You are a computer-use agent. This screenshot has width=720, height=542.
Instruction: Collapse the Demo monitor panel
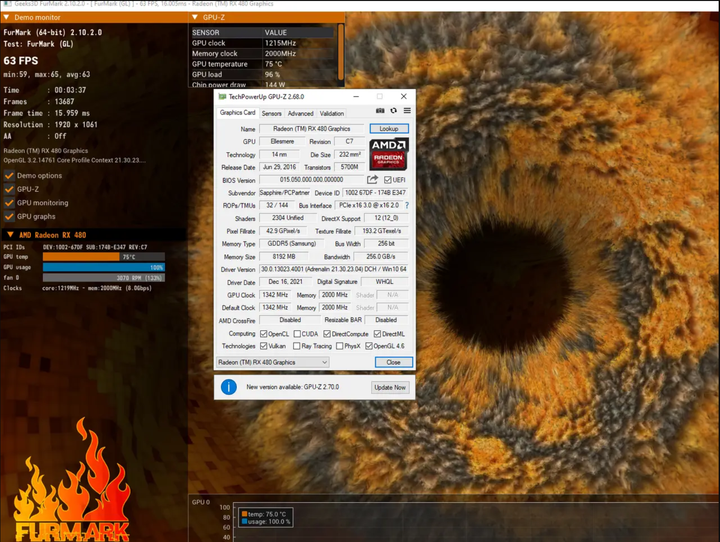pyautogui.click(x=6, y=17)
